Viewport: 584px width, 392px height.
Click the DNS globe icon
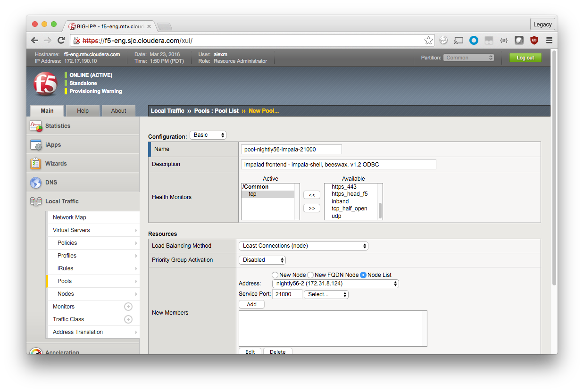pos(36,183)
